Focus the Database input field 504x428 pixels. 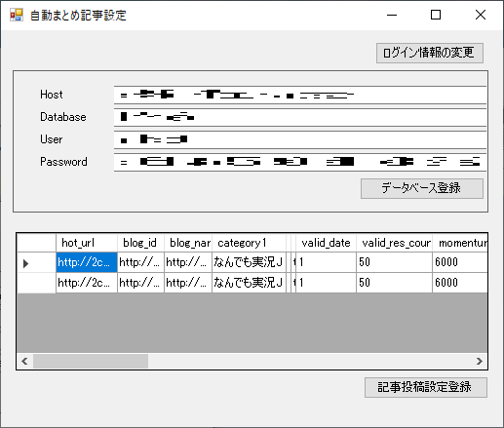pos(300,117)
